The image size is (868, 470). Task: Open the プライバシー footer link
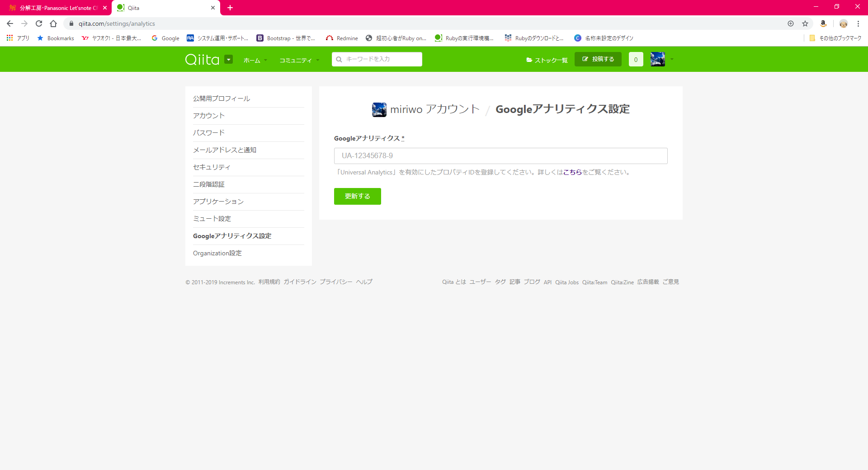tap(336, 282)
